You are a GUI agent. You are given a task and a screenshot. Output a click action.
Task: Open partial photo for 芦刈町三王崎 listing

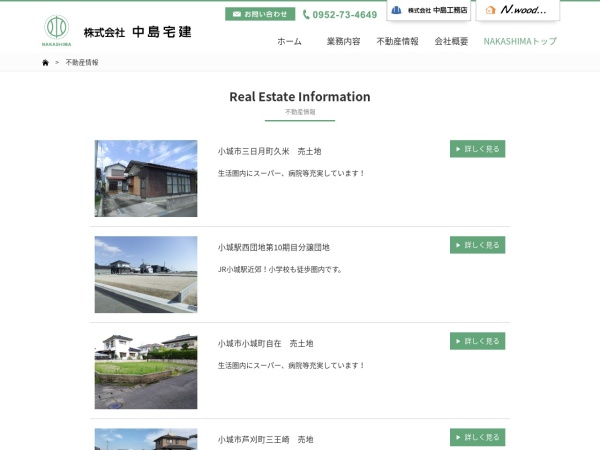click(146, 439)
